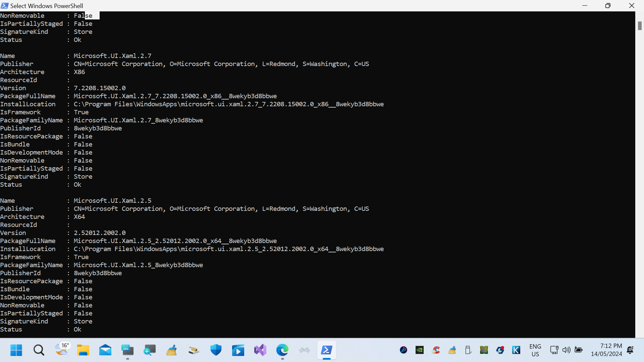Launch File Explorer from the taskbar

click(x=83, y=350)
